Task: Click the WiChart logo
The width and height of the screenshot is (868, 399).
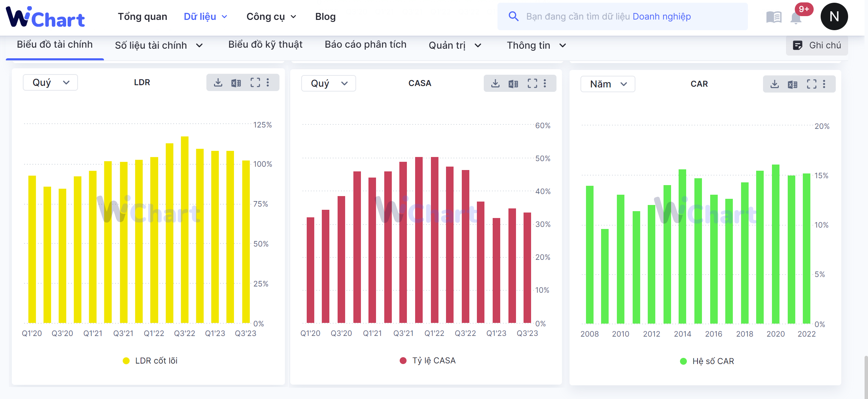Action: pos(45,17)
